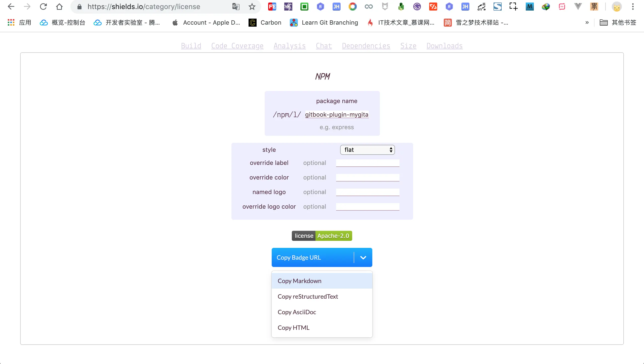Open the Google Translate icon in address bar

click(235, 7)
